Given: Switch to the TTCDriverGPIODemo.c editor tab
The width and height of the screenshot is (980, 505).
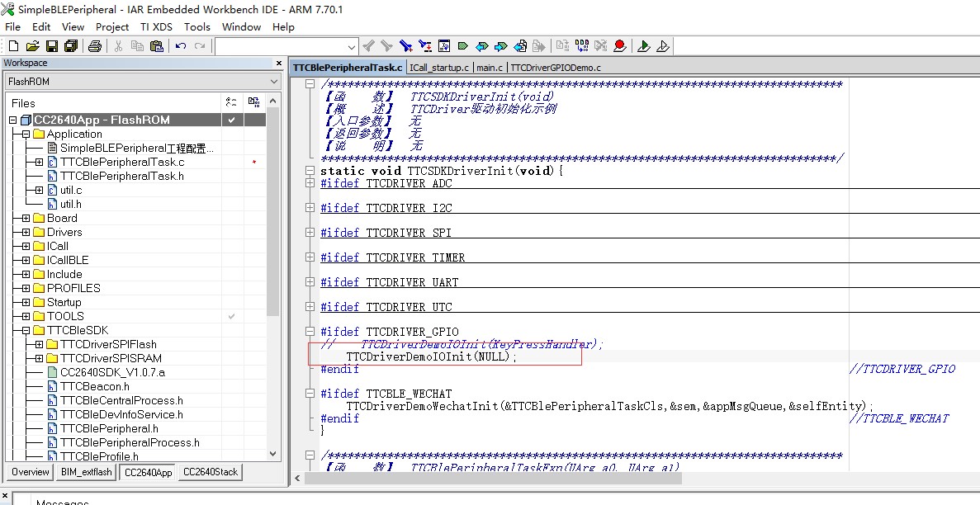Looking at the screenshot, I should (556, 68).
